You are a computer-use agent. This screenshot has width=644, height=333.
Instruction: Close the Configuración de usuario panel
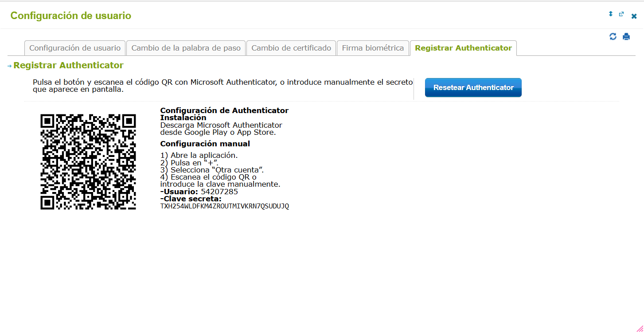pos(634,16)
